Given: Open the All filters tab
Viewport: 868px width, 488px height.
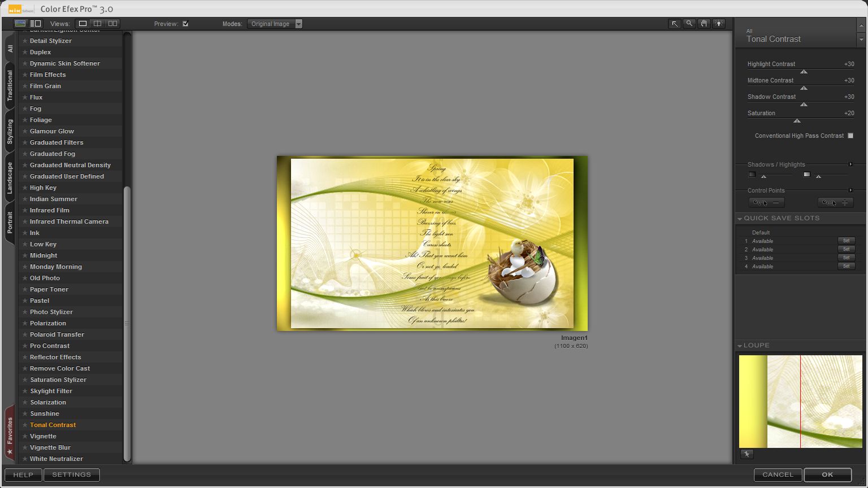Looking at the screenshot, I should (x=10, y=49).
